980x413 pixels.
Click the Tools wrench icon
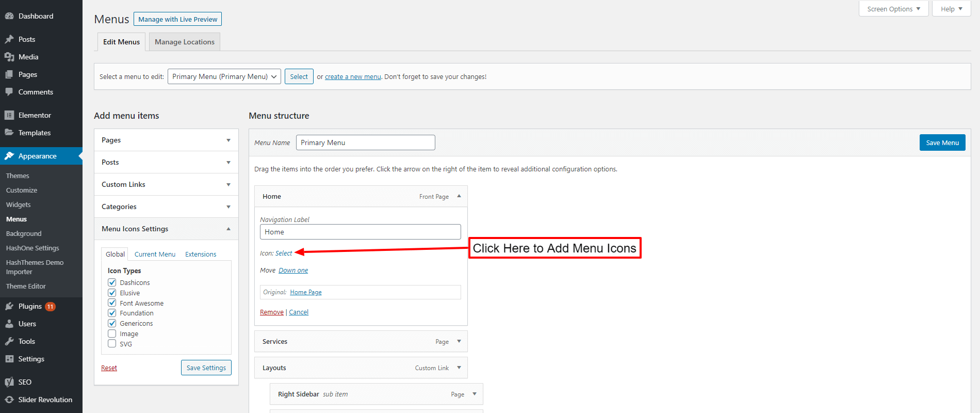[x=9, y=341]
